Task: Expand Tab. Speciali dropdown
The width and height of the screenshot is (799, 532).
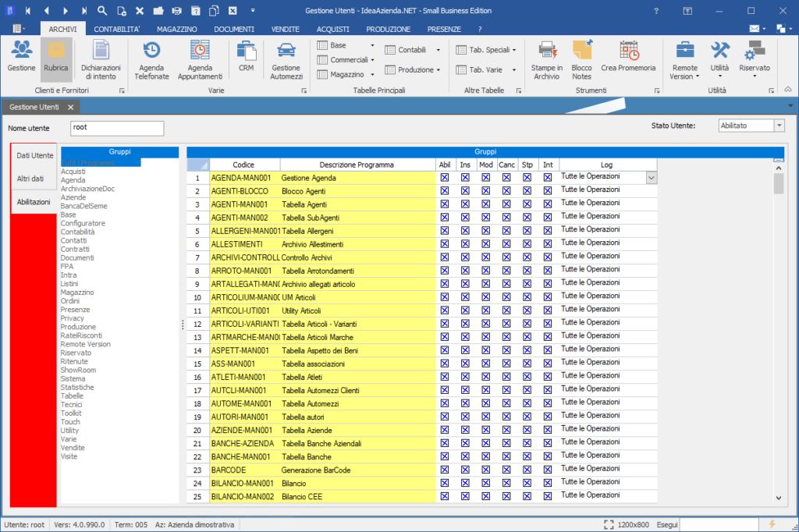Action: pyautogui.click(x=514, y=50)
